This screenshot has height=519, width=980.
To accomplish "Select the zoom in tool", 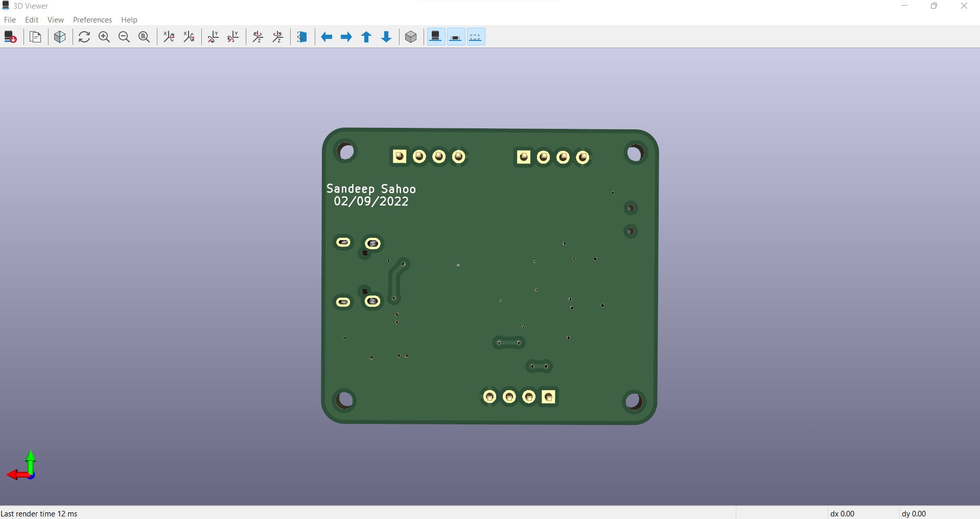I will point(104,37).
